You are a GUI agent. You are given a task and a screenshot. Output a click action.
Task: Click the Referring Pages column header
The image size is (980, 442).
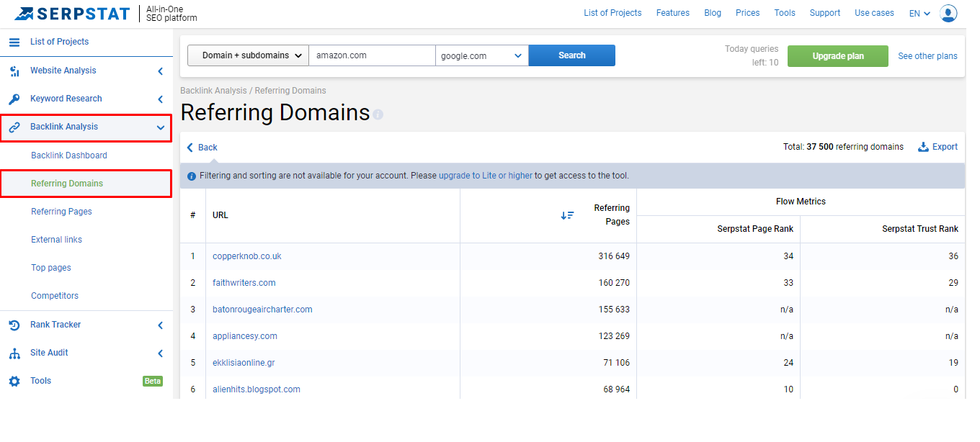[x=612, y=215]
